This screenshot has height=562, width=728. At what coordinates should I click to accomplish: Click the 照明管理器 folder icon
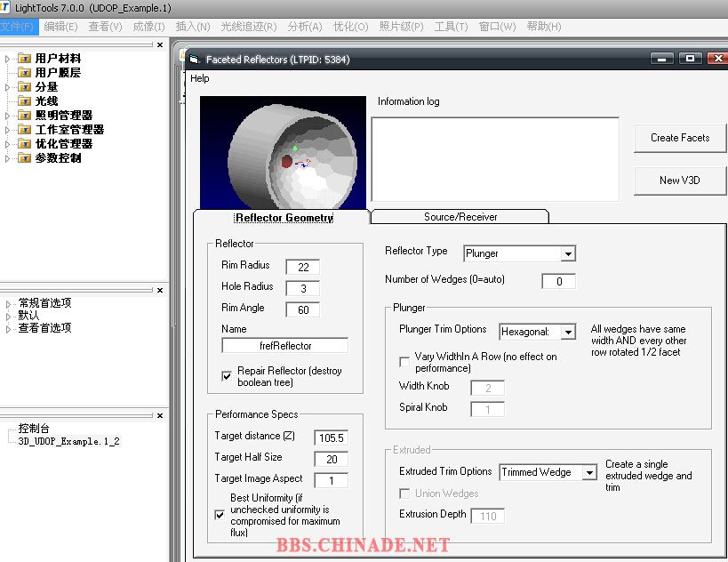point(25,116)
